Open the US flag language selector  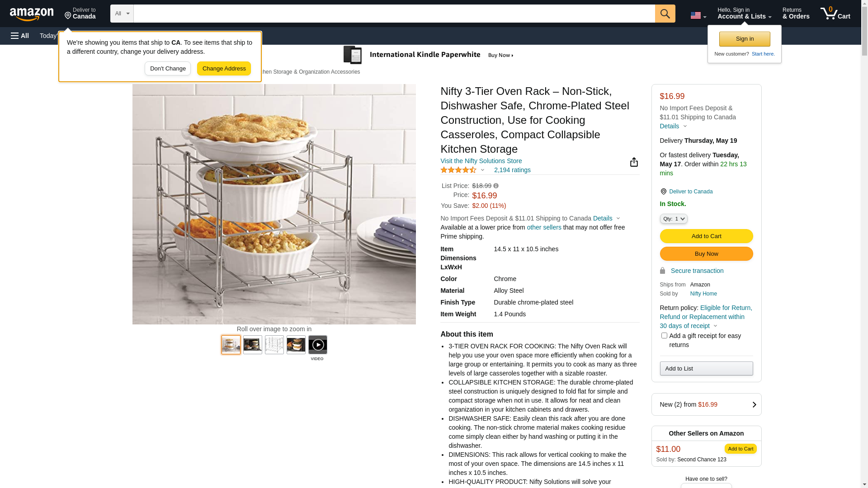coord(698,15)
